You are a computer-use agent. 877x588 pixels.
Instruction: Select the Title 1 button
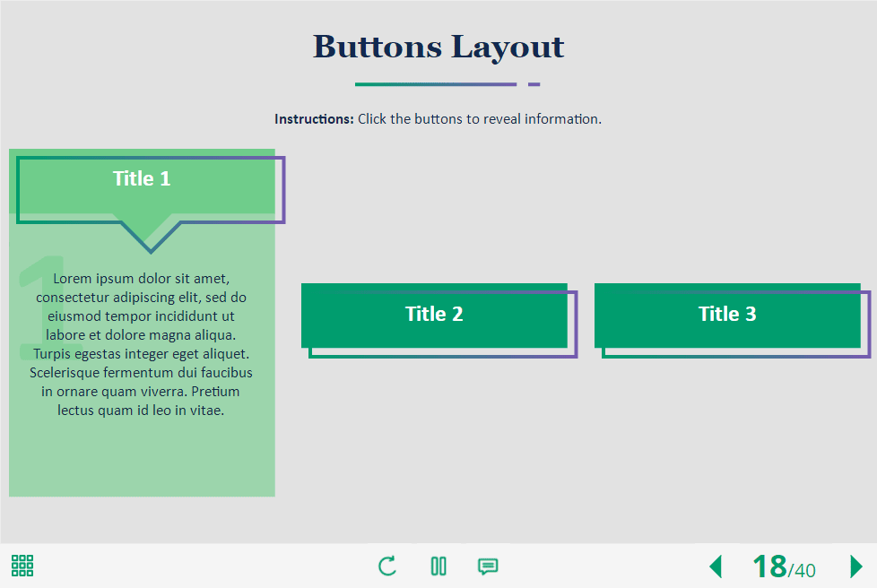(x=142, y=179)
